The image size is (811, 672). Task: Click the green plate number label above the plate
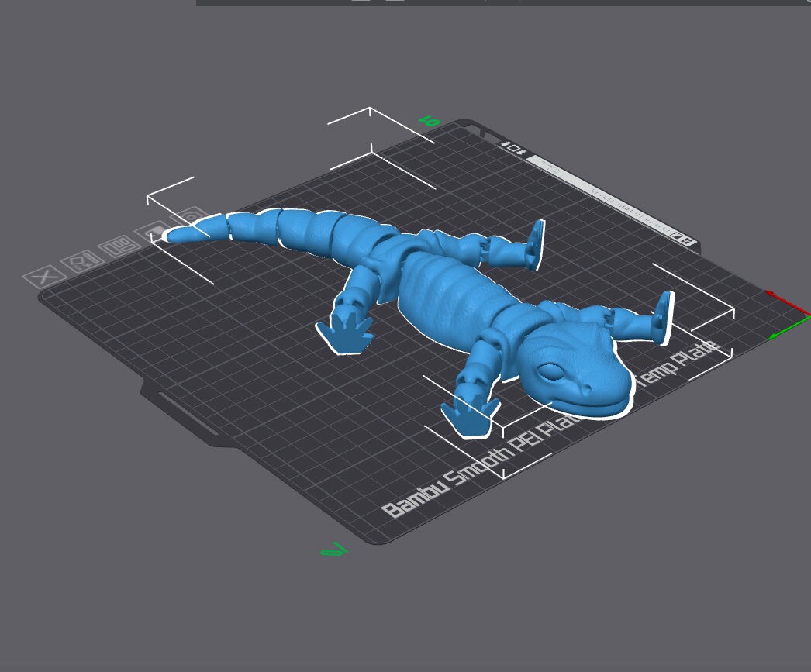(x=427, y=121)
